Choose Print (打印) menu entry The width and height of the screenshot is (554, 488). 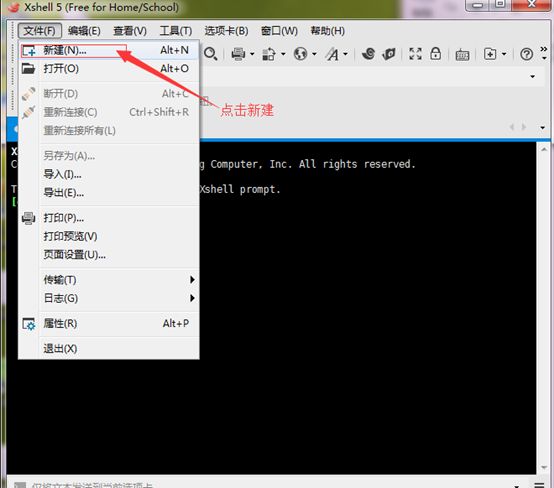(x=108, y=218)
